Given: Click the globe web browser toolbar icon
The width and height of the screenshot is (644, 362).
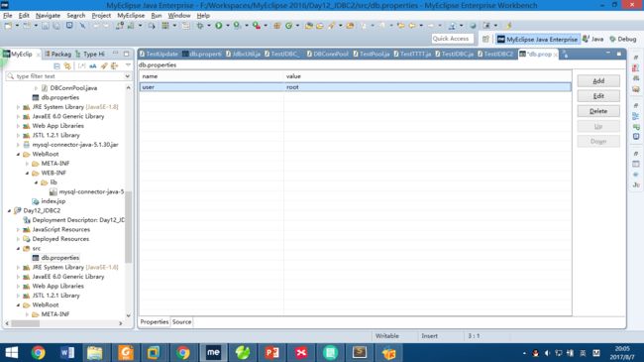Looking at the screenshot, I should 474,26.
